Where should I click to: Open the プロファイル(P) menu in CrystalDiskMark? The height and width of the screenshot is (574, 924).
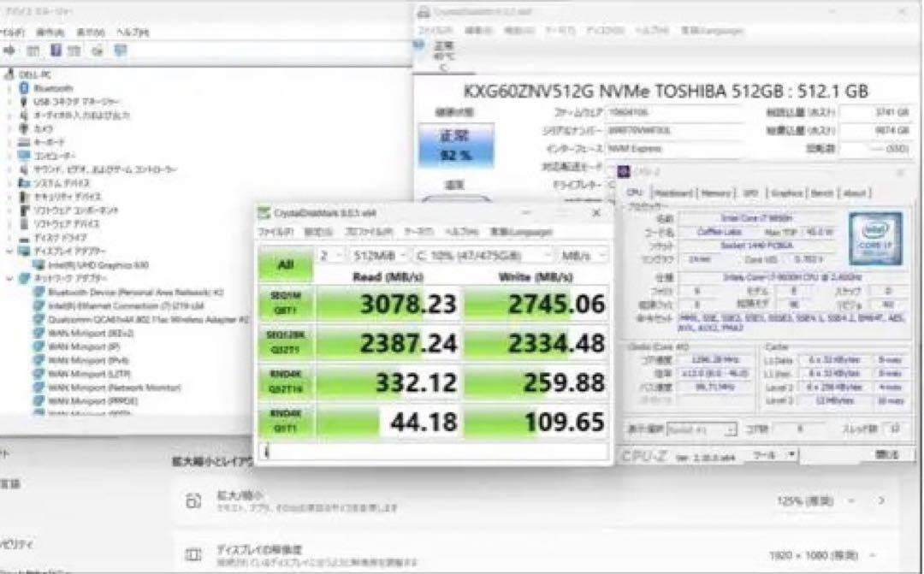[368, 232]
